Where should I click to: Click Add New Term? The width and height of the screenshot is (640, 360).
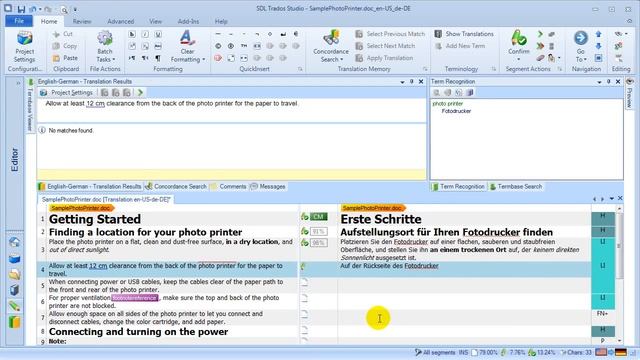coord(460,46)
